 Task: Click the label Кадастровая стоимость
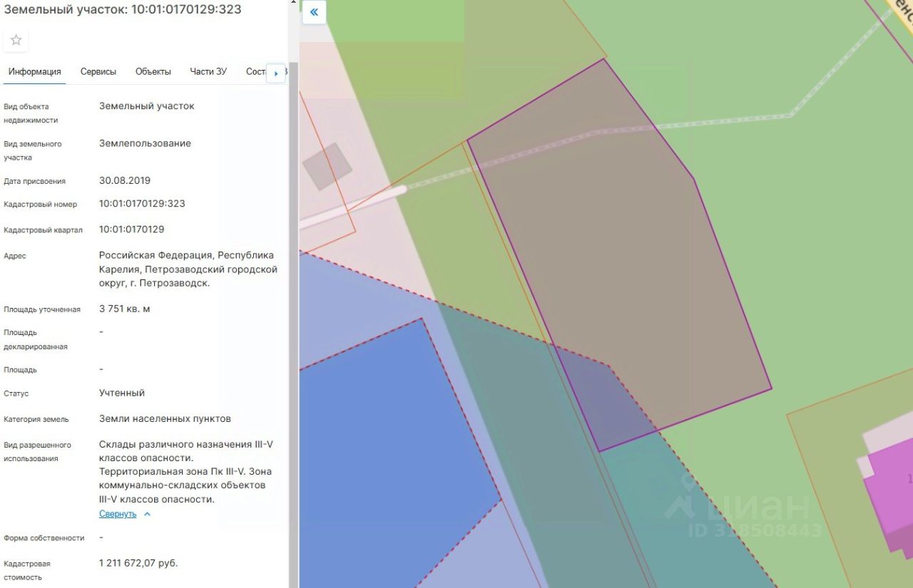coord(27,570)
